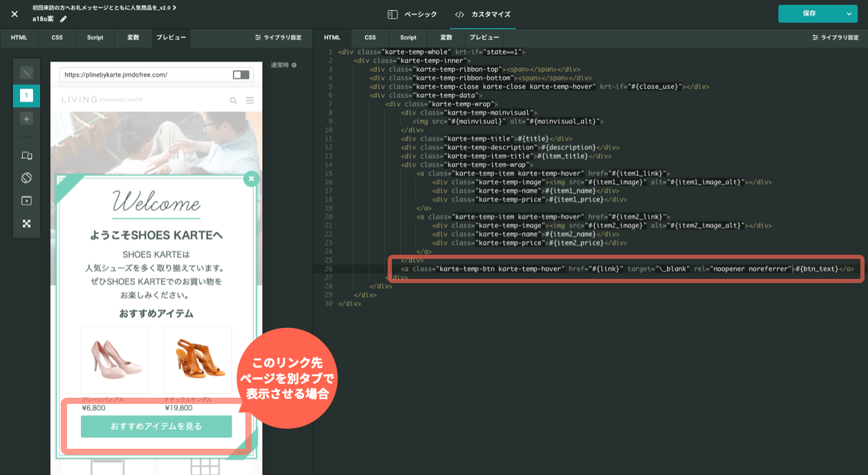Screen dimensions: 868x475
Task: Expand preview to fullscreen with arrows icon
Action: [26, 224]
